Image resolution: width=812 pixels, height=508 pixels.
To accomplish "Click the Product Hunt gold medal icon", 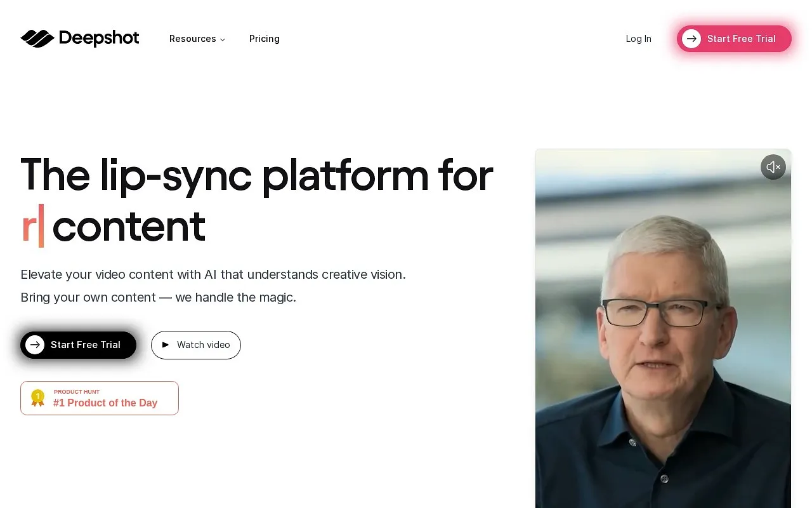I will (38, 398).
